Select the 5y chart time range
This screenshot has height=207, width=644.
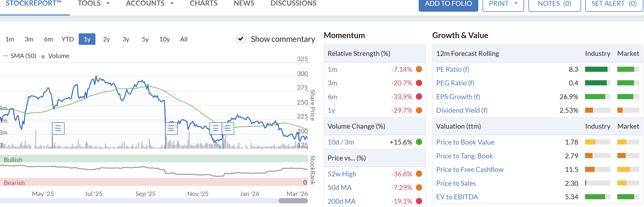145,39
